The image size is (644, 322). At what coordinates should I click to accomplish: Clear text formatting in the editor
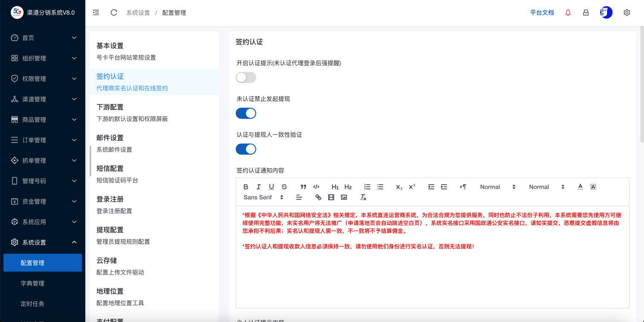pyautogui.click(x=363, y=197)
